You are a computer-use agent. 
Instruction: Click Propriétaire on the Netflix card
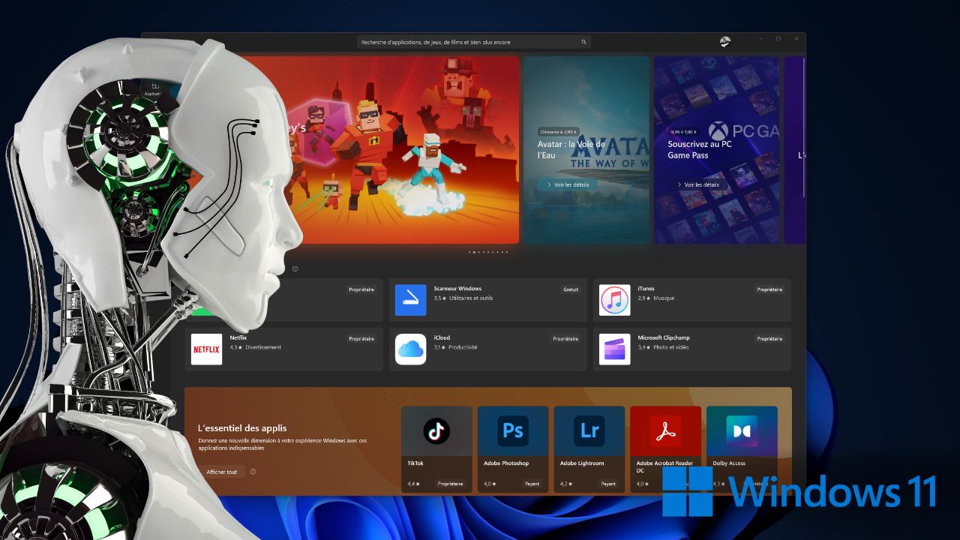tap(361, 339)
